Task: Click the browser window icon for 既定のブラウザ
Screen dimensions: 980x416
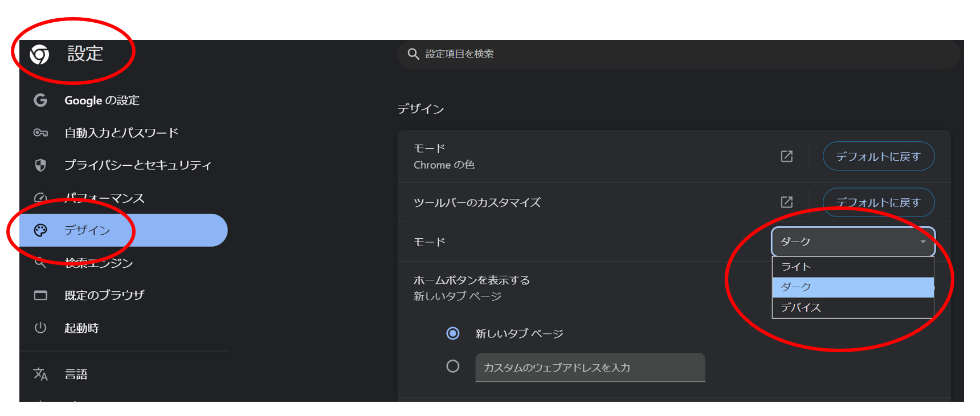Action: 40,295
